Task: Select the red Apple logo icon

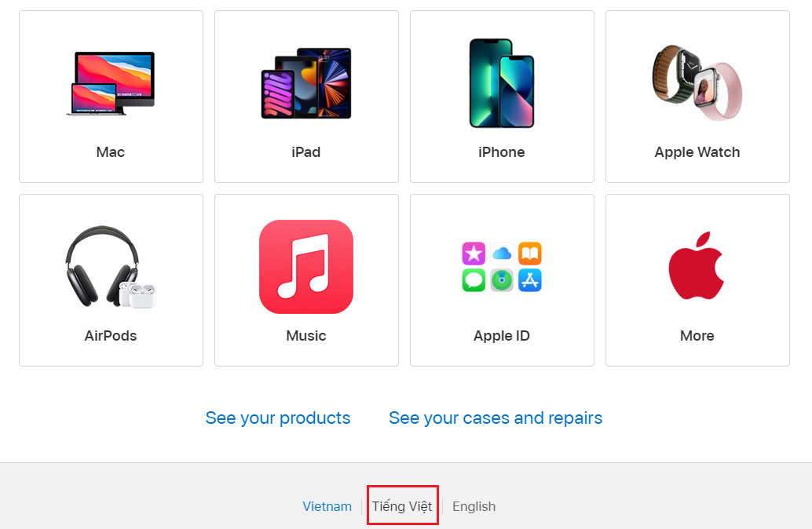Action: point(697,266)
